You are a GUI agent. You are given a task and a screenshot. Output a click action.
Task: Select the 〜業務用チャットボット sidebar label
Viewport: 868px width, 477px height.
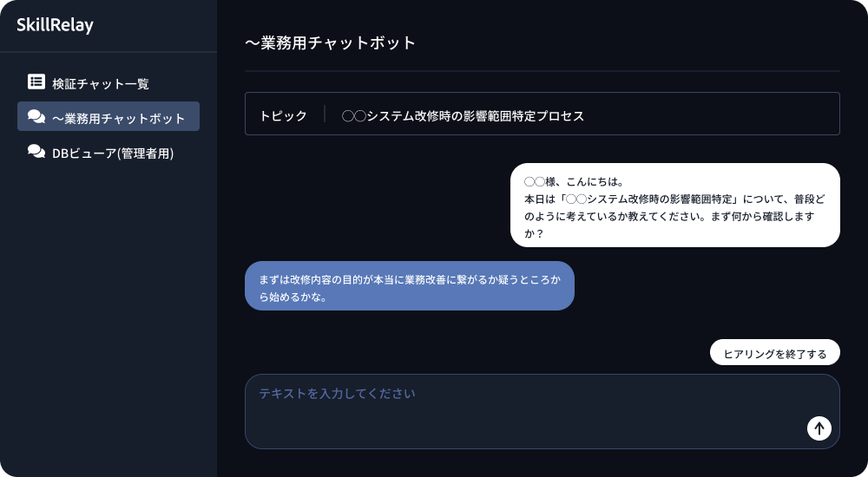[118, 118]
